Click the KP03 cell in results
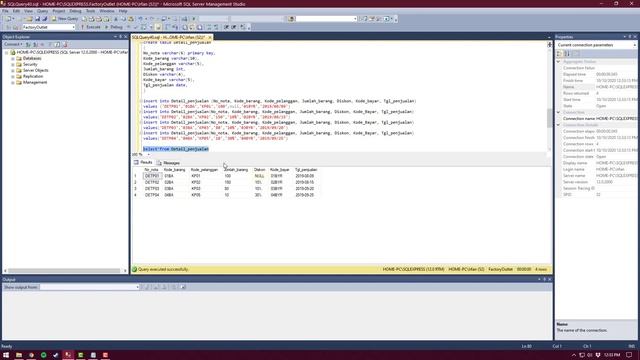The width and height of the screenshot is (640, 360). pyautogui.click(x=196, y=189)
